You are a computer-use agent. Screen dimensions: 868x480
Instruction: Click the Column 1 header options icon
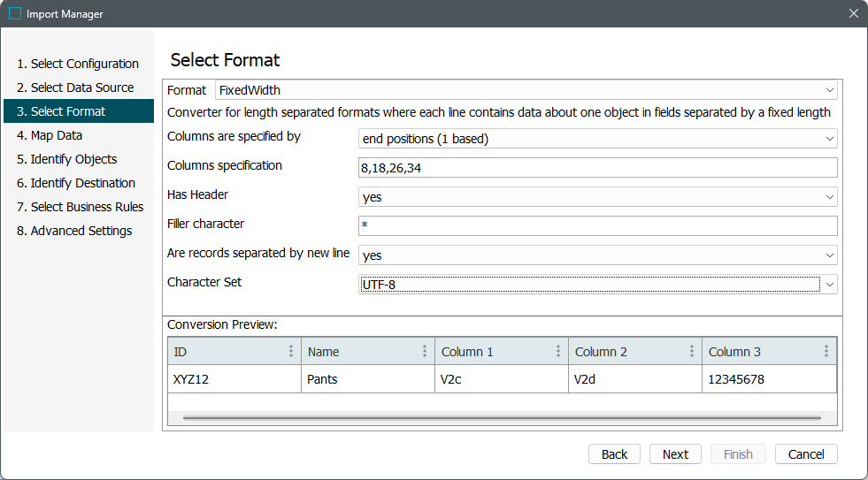coord(558,351)
